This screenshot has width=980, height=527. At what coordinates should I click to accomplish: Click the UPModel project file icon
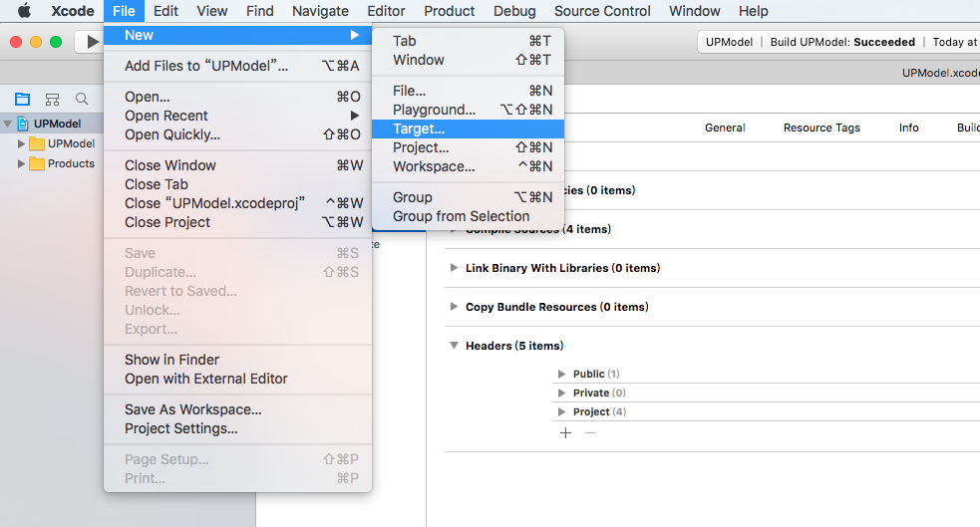[22, 124]
